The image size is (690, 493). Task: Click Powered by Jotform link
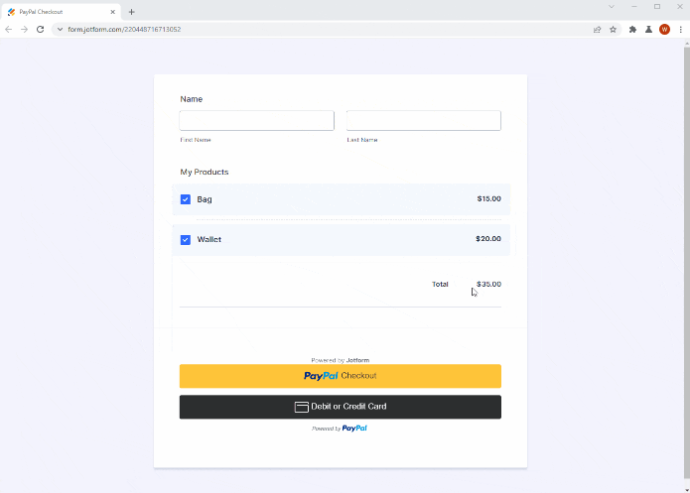340,360
